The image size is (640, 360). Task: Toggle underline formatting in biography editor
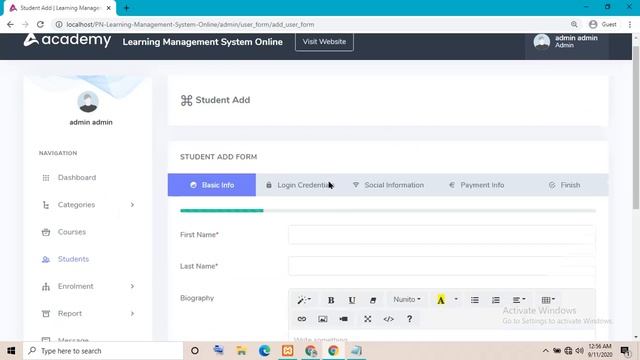pos(352,300)
